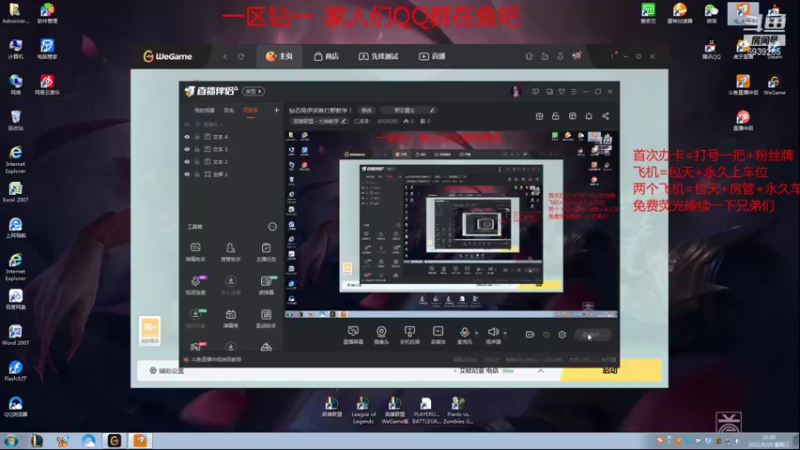Add 摄像头 camera source

click(381, 335)
